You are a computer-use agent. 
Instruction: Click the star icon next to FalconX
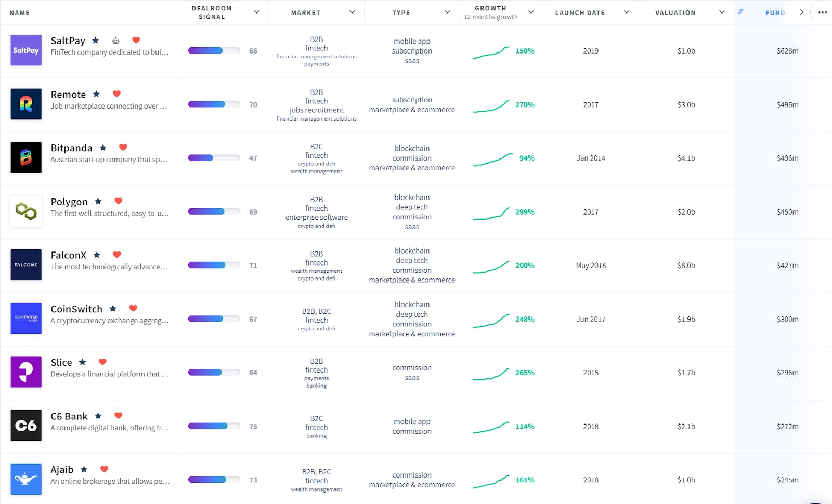(x=97, y=255)
